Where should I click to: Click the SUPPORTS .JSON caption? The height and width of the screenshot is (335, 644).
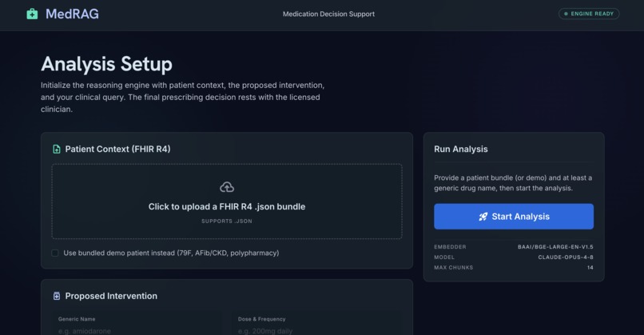227,221
